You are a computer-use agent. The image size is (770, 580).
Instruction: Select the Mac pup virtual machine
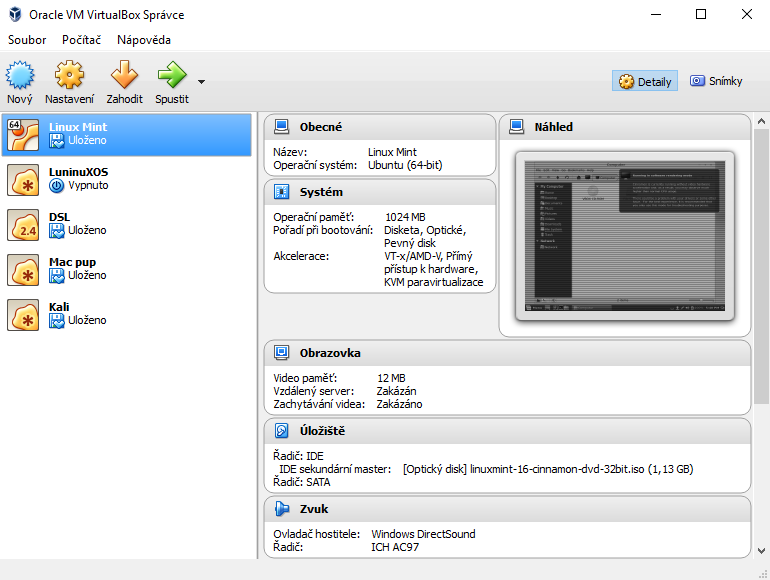[x=127, y=269]
